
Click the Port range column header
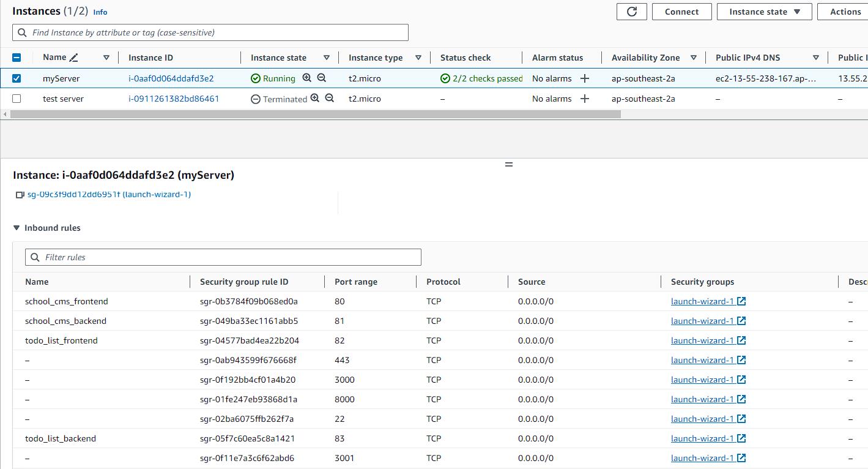click(x=356, y=282)
